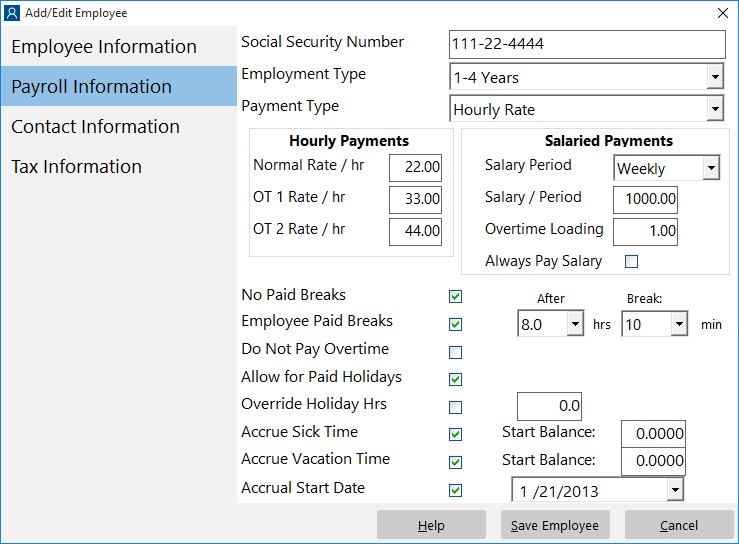Uncheck the No Paid Breaks checkbox

coord(455,297)
